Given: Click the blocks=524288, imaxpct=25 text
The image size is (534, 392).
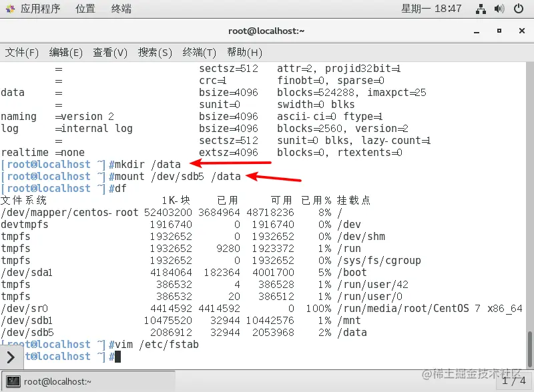Looking at the screenshot, I should (x=352, y=93).
